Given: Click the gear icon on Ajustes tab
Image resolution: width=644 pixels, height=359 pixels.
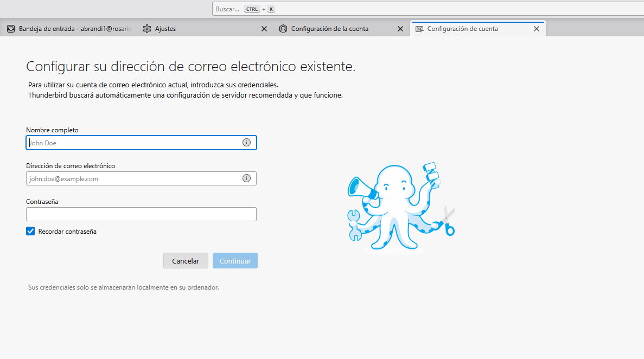Looking at the screenshot, I should pyautogui.click(x=147, y=29).
